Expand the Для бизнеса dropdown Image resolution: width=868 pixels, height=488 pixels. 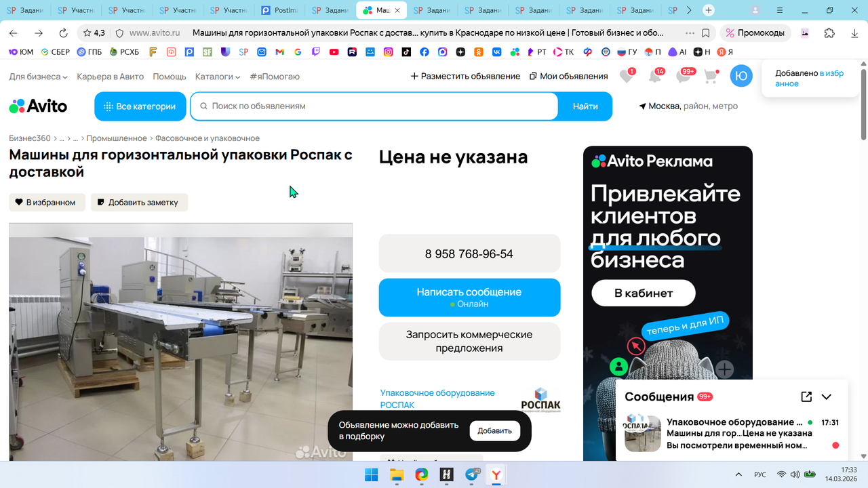[x=38, y=77]
